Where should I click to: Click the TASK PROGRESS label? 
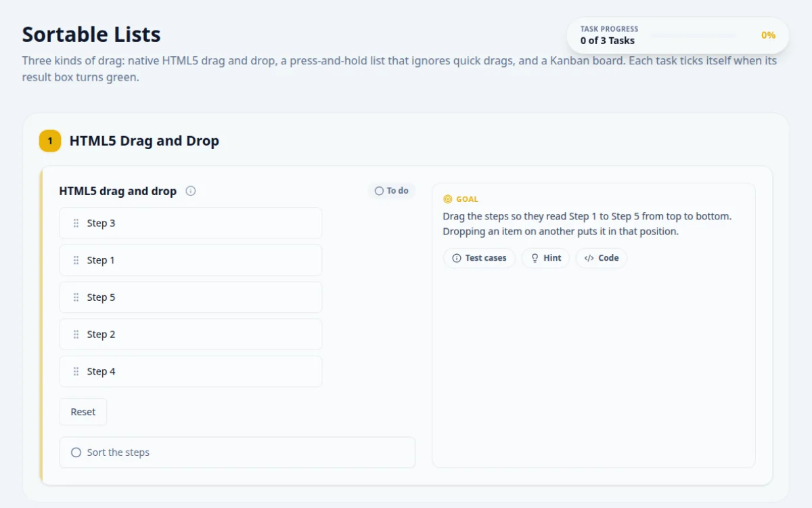pos(609,29)
